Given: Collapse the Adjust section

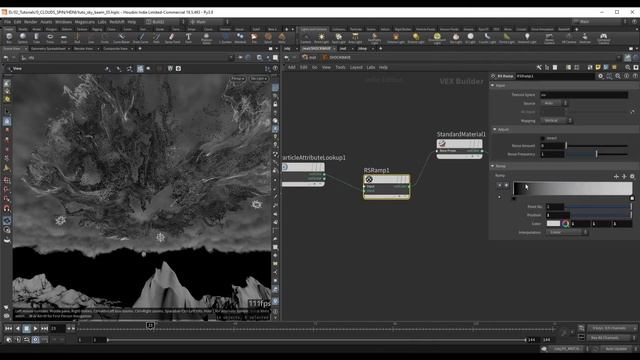Looking at the screenshot, I should click(494, 129).
